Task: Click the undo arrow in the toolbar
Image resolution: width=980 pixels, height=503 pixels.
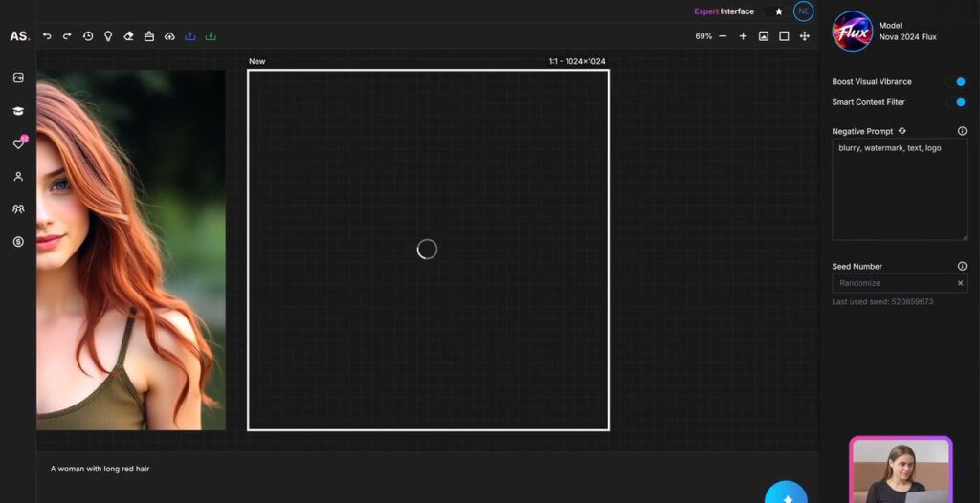Action: tap(47, 36)
